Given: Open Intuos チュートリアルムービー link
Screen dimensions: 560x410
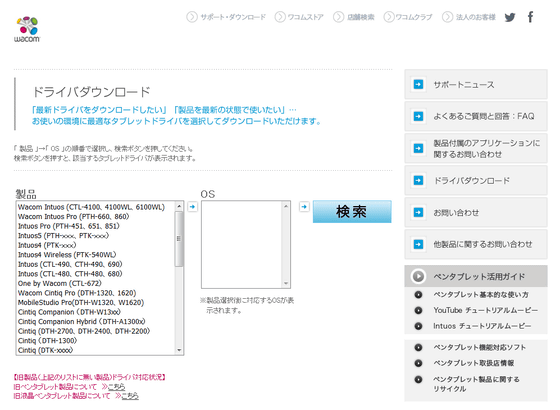Looking at the screenshot, I should click(482, 326).
